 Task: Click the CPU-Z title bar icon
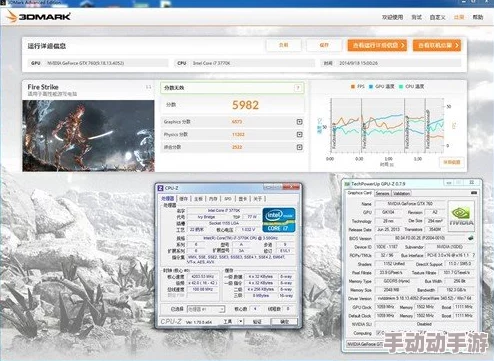tap(160, 188)
